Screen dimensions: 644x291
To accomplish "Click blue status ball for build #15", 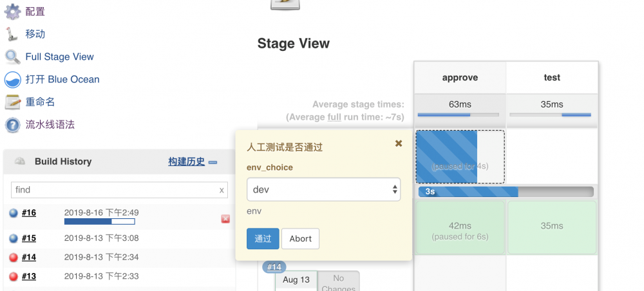I will tap(14, 238).
